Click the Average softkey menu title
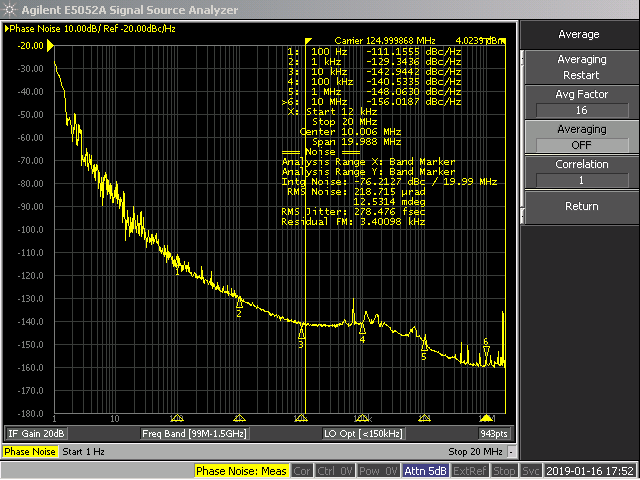Screen dimensions: 640x480 click(579, 34)
